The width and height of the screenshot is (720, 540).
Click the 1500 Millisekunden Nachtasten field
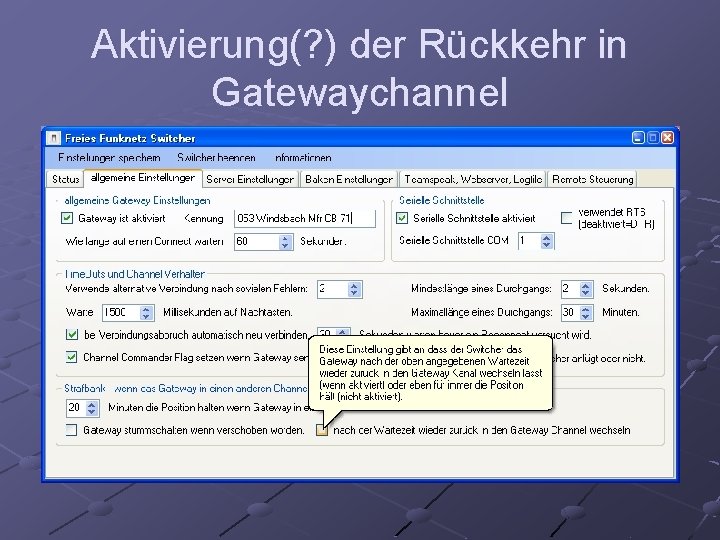(x=121, y=313)
